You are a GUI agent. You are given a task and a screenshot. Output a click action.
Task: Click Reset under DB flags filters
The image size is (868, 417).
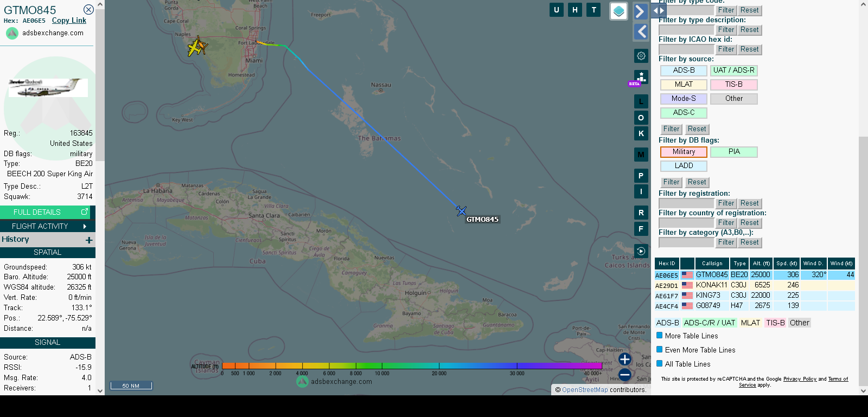point(697,182)
